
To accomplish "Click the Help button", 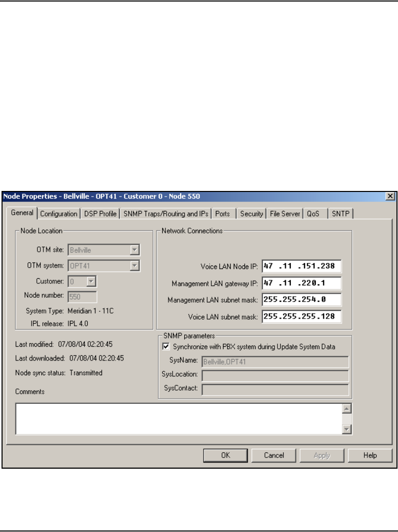I will 370,455.
